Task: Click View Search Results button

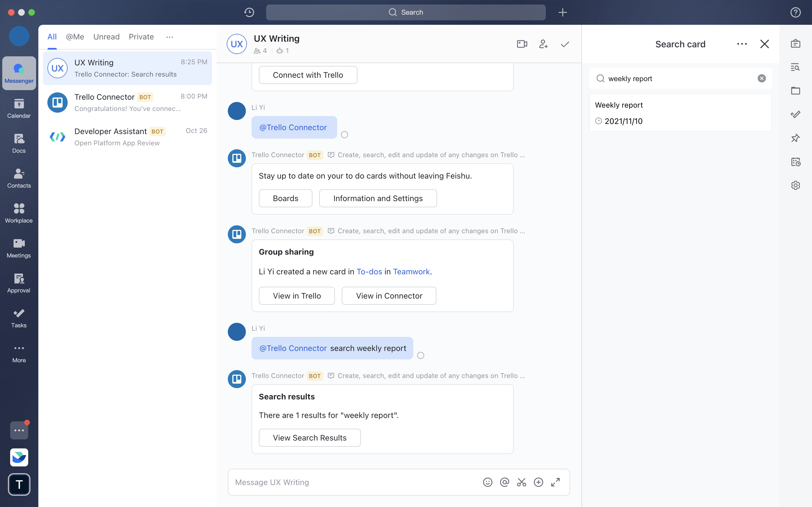Action: (309, 437)
